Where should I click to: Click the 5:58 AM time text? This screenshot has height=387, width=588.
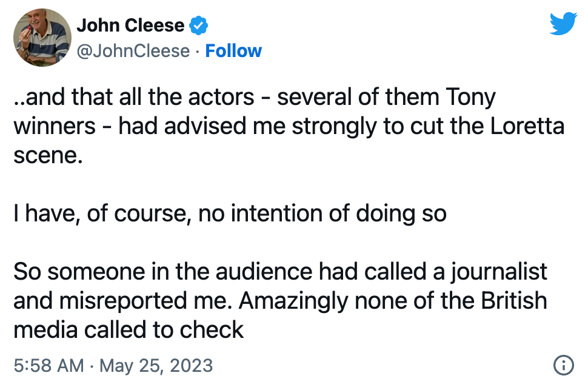pyautogui.click(x=48, y=365)
